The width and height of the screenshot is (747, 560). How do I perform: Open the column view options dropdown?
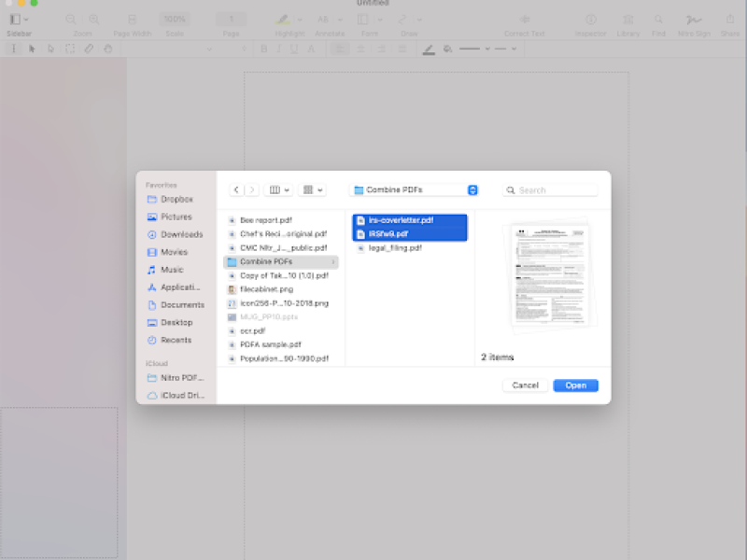pos(279,189)
